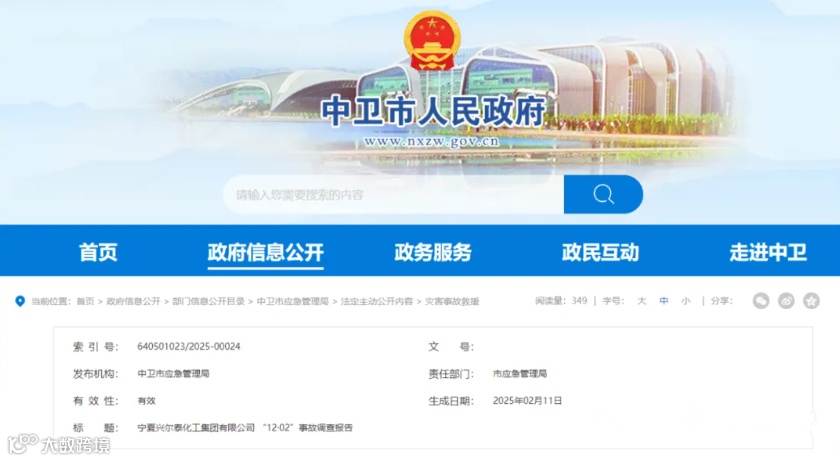Share via the WeChat icon
This screenshot has width=840, height=461.
pyautogui.click(x=761, y=301)
